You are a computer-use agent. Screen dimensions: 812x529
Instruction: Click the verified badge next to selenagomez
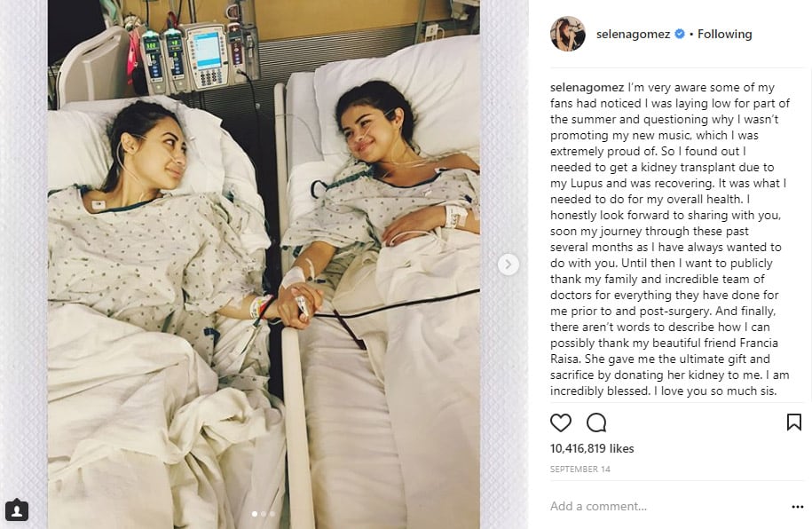tap(680, 35)
